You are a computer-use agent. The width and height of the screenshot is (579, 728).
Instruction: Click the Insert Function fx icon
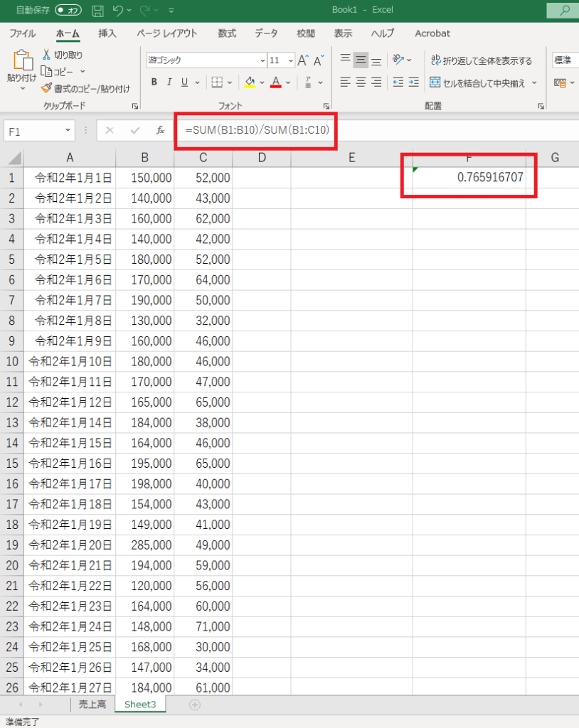(161, 130)
